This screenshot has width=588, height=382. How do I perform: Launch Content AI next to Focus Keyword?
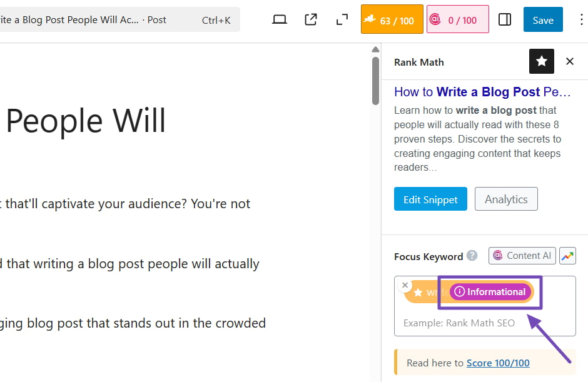coord(522,256)
